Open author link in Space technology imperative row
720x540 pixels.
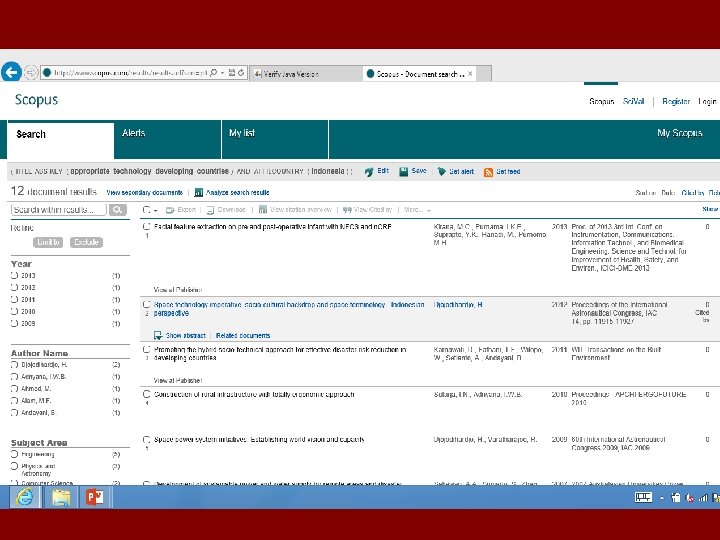(458, 305)
